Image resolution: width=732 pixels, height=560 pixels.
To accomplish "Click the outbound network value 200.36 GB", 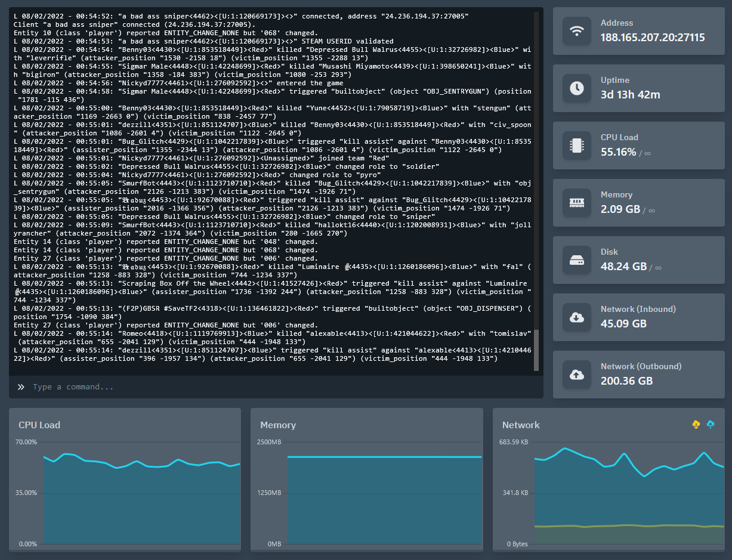I will 626,381.
